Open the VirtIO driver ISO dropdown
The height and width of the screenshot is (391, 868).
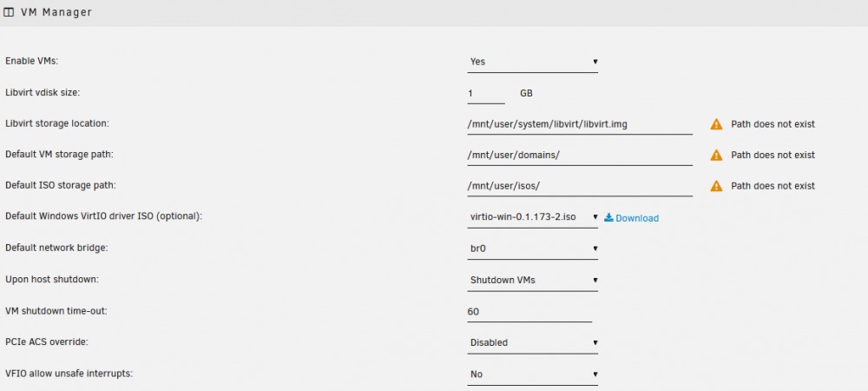pos(533,217)
